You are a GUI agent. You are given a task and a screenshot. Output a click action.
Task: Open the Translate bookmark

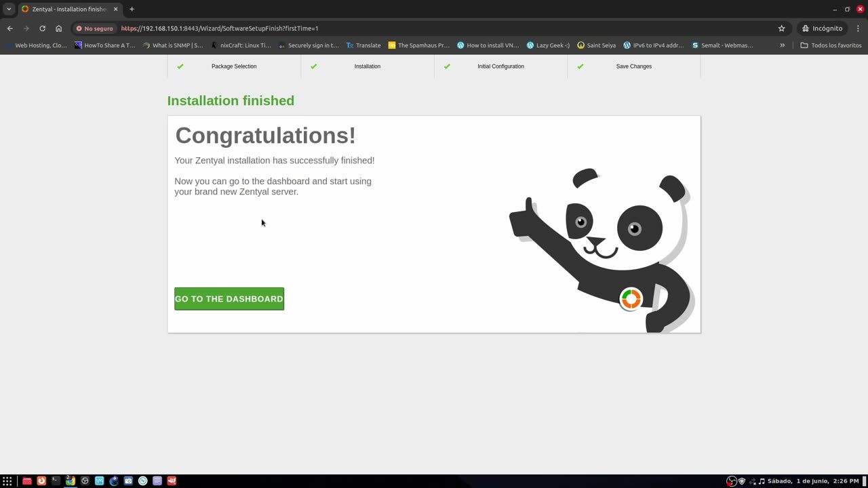tap(363, 45)
